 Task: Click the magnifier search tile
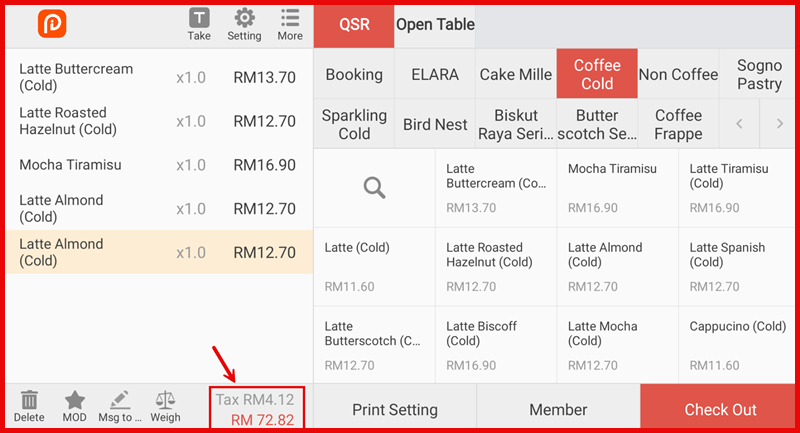(x=374, y=188)
